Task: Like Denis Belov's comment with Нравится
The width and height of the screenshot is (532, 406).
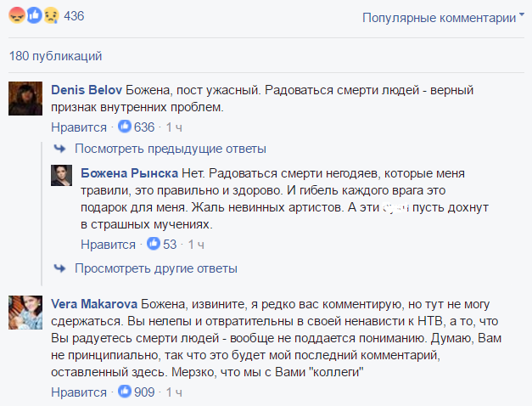Action: coord(79,127)
